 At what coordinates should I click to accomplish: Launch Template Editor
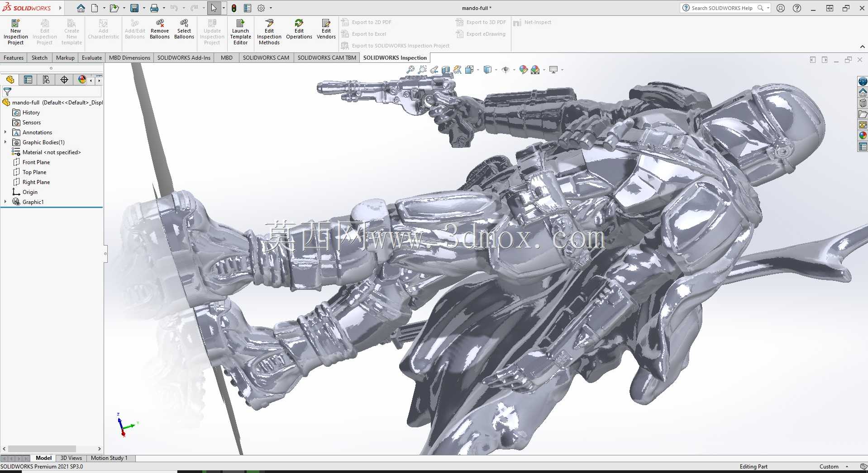(240, 32)
